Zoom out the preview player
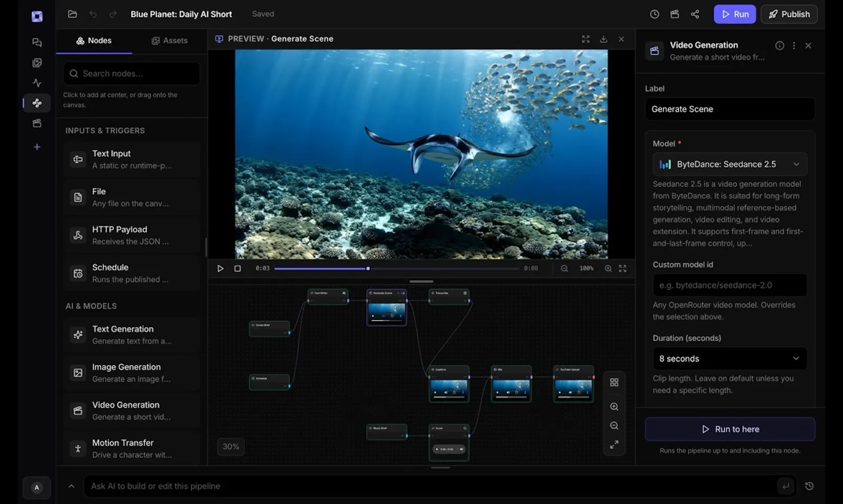The width and height of the screenshot is (843, 504). pos(564,269)
